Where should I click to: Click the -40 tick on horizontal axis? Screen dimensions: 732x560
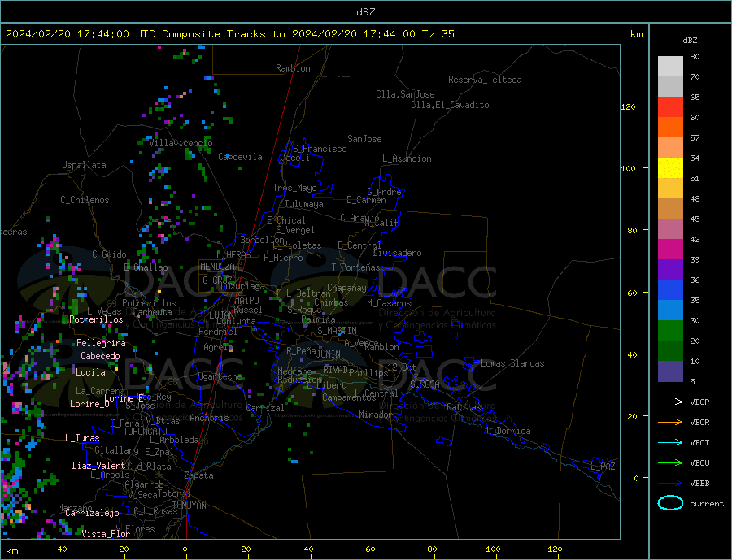pyautogui.click(x=59, y=549)
